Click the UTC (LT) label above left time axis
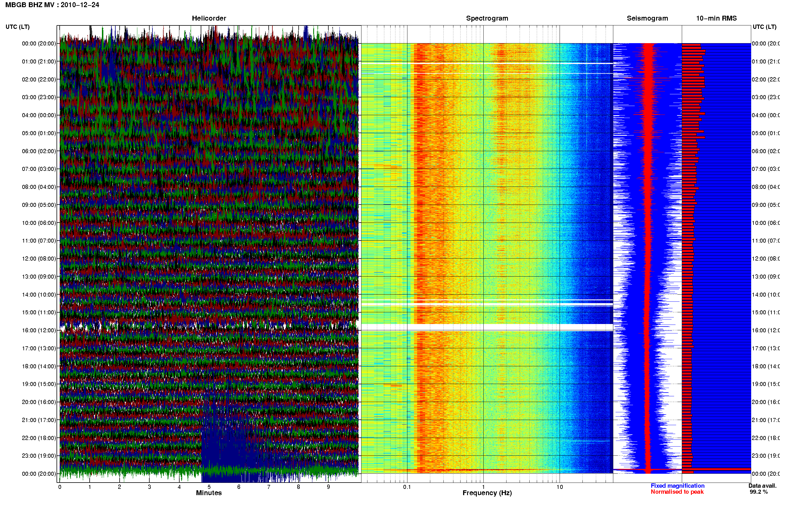 click(x=18, y=27)
